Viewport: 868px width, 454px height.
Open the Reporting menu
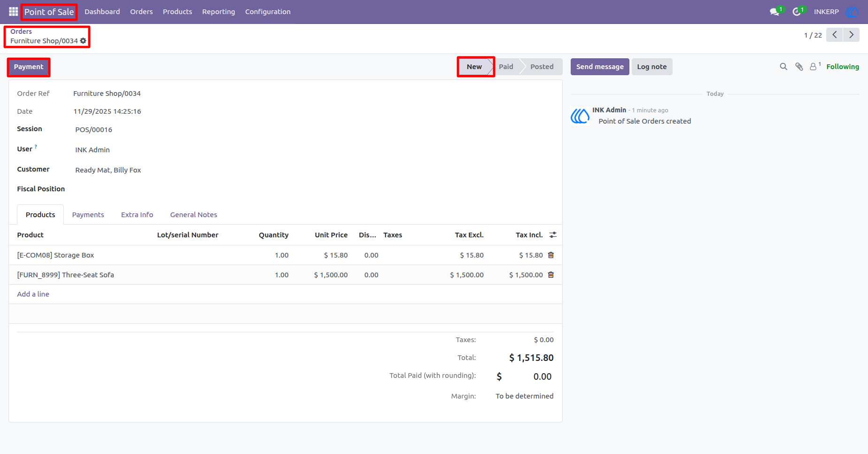click(x=218, y=12)
